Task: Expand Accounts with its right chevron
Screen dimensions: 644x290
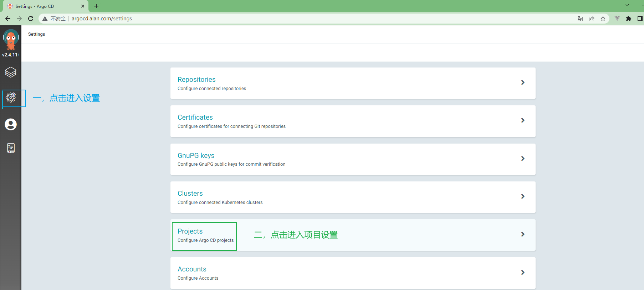Action: pyautogui.click(x=523, y=272)
